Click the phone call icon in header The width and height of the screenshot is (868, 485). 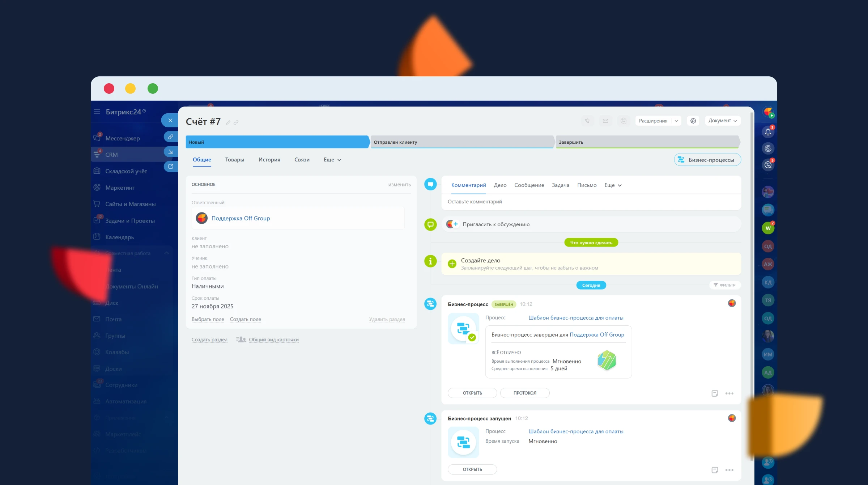coord(587,121)
